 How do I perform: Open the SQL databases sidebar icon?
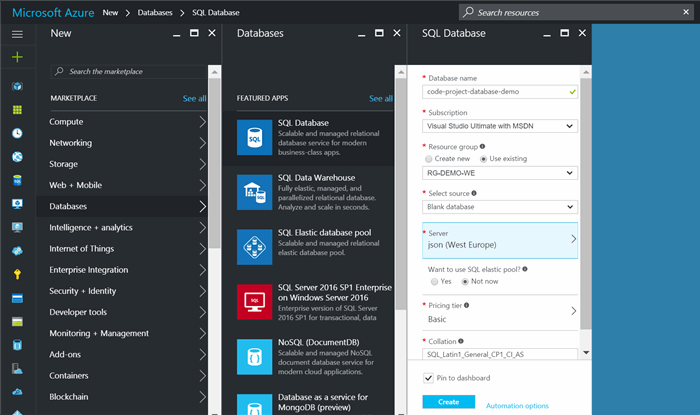[x=17, y=180]
